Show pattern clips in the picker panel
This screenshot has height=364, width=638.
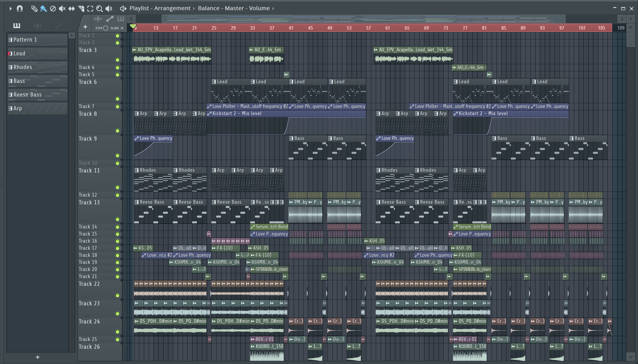pos(17,25)
